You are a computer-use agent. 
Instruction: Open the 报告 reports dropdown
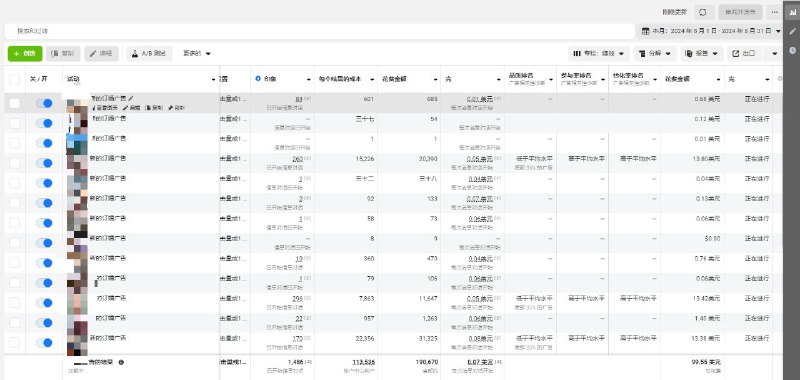point(702,54)
